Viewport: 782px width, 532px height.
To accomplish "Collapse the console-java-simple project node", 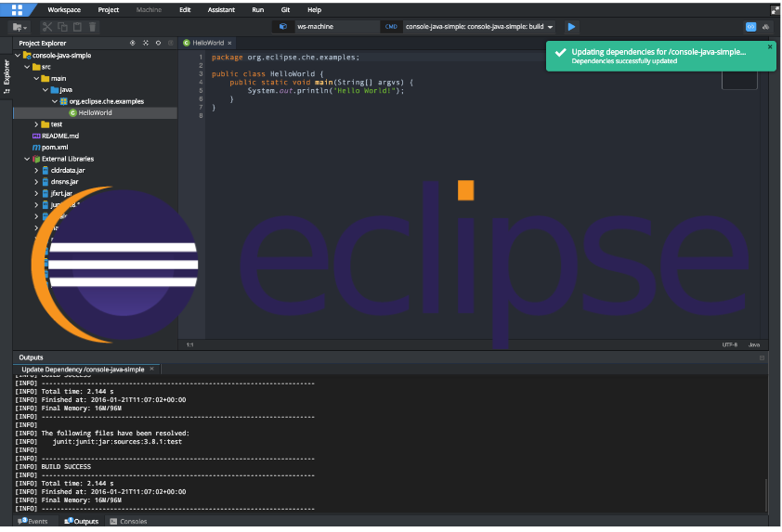I will pyautogui.click(x=18, y=56).
